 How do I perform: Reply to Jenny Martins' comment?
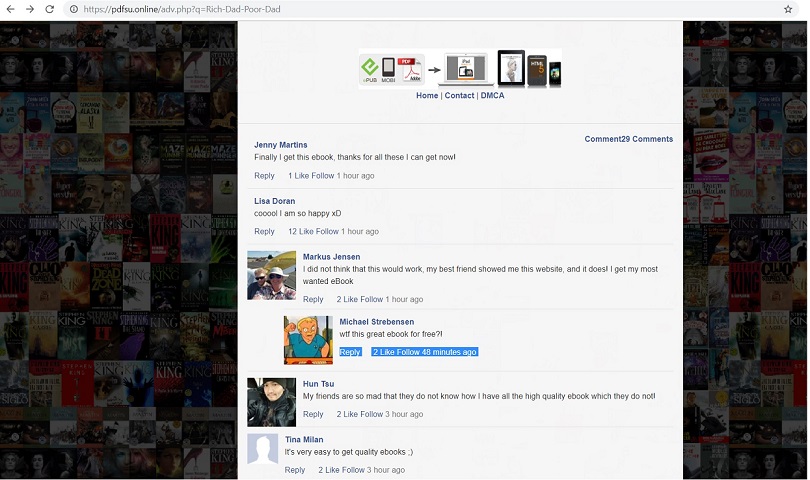(264, 176)
